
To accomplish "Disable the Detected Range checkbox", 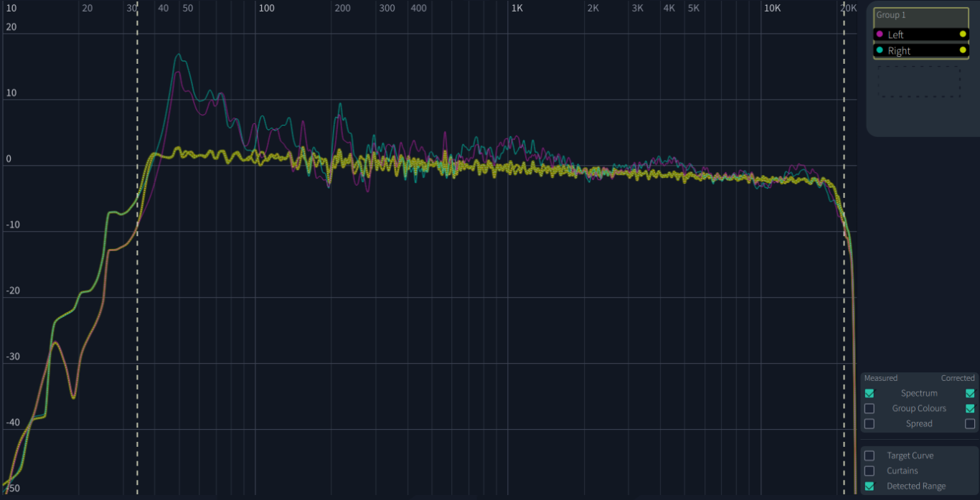I will pos(870,486).
